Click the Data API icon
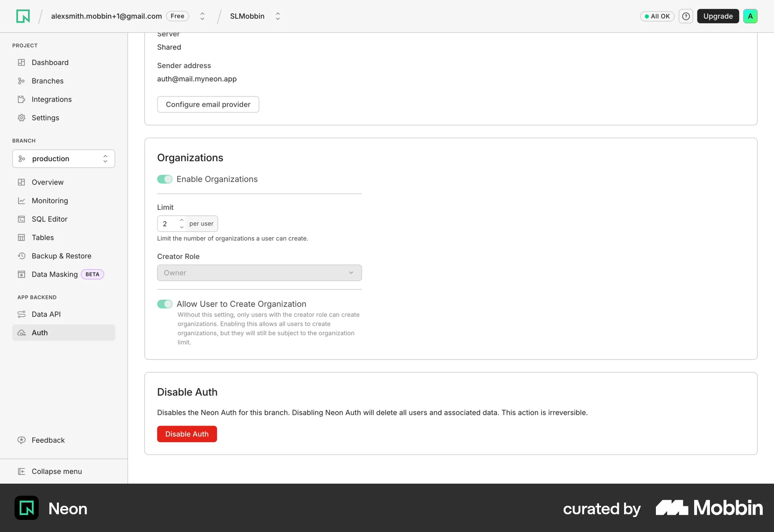The height and width of the screenshot is (532, 774). coord(21,314)
